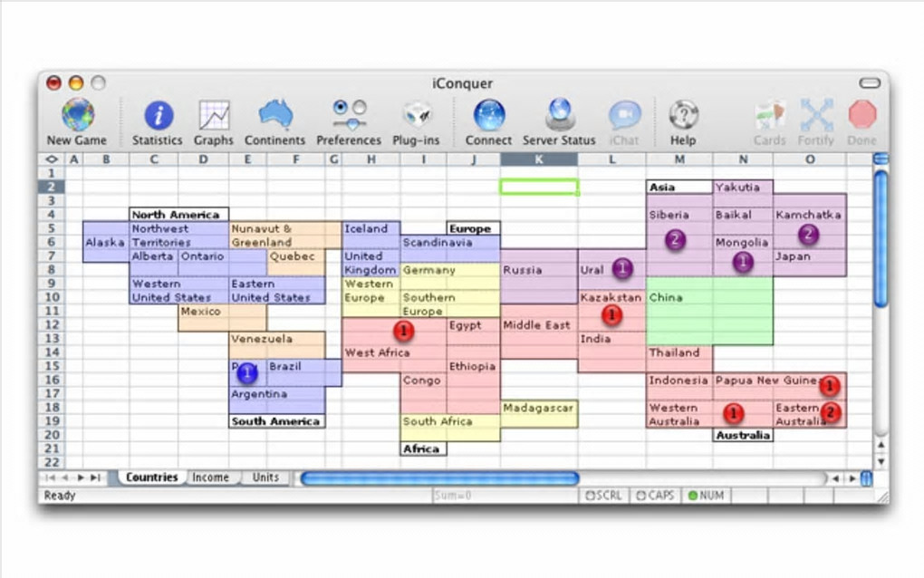Click purple army marker on Siberia
Image resolution: width=924 pixels, height=578 pixels.
tap(675, 240)
